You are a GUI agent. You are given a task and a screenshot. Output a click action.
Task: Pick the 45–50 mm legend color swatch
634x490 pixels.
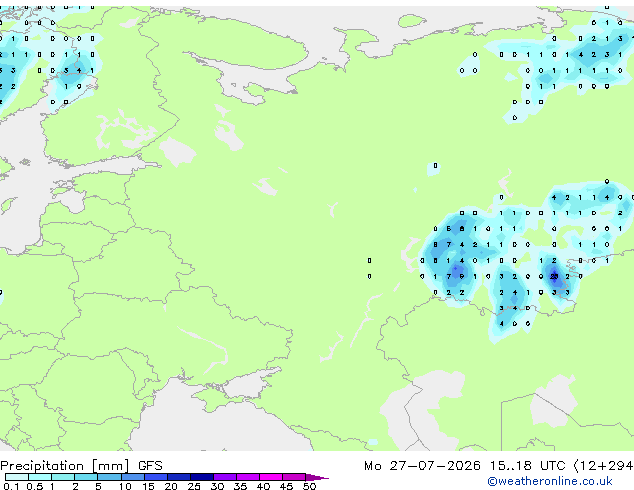(x=294, y=477)
